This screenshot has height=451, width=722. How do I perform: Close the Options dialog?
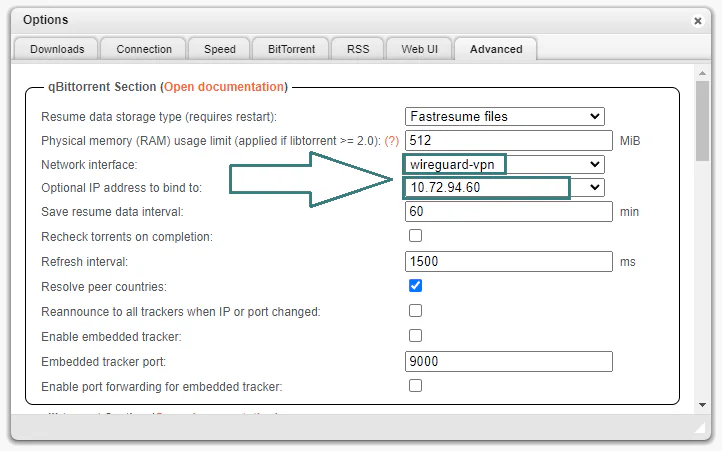(x=698, y=21)
